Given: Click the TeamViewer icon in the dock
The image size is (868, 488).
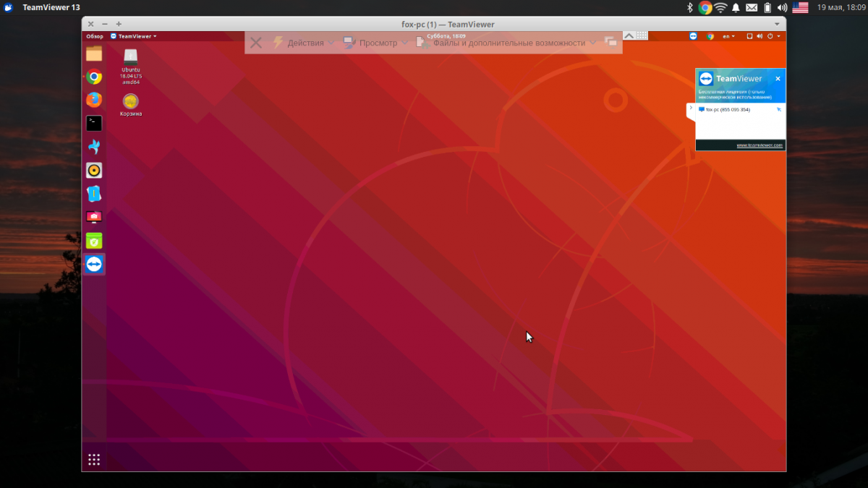Looking at the screenshot, I should coord(94,265).
